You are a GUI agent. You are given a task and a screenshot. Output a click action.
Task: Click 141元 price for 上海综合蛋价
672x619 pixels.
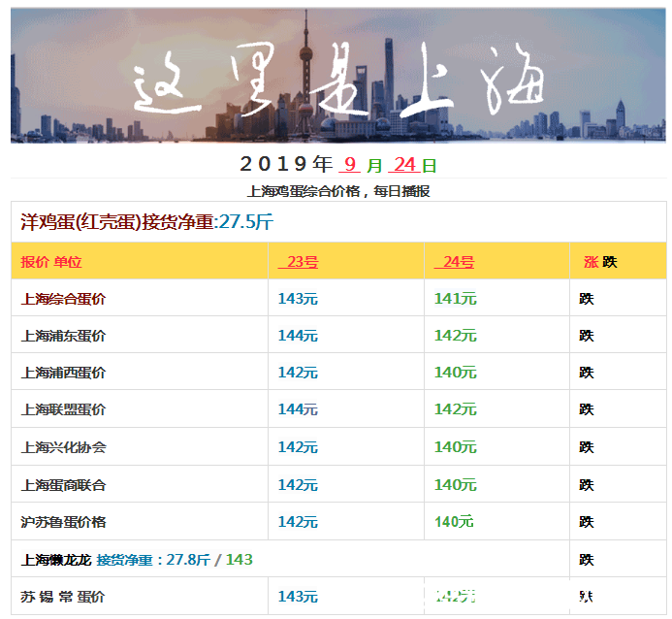(455, 299)
